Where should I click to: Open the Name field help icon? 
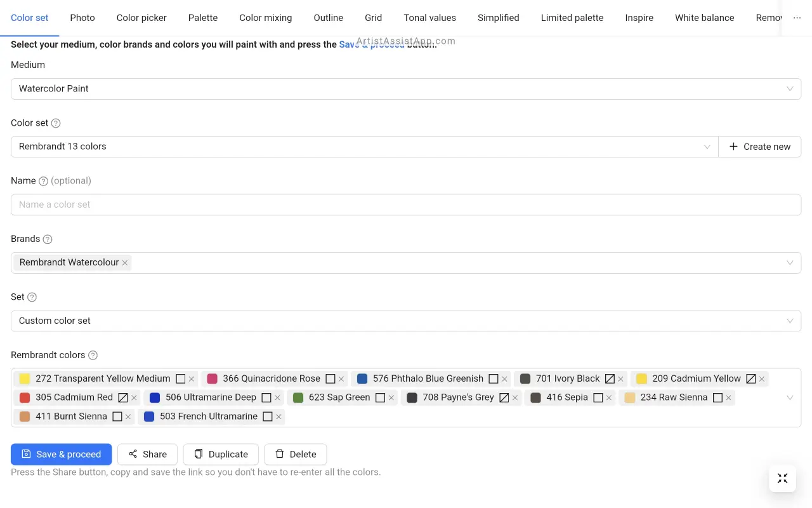click(x=43, y=181)
